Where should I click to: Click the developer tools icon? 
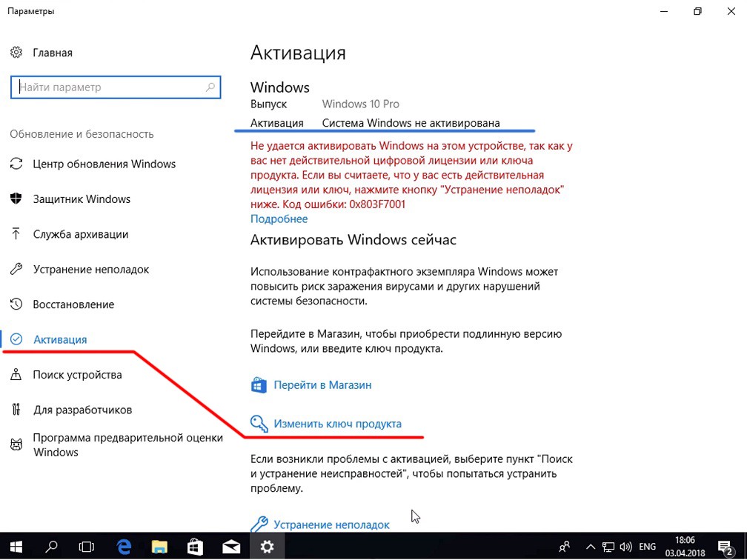coord(16,410)
